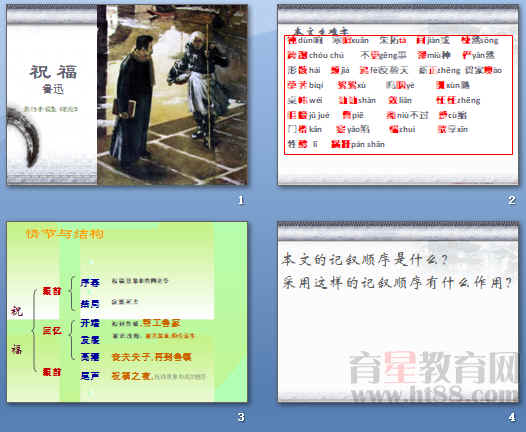Screen dimensions: 526x432
Task: Select slide 4 with the narrative order questions
Action: coord(398,312)
